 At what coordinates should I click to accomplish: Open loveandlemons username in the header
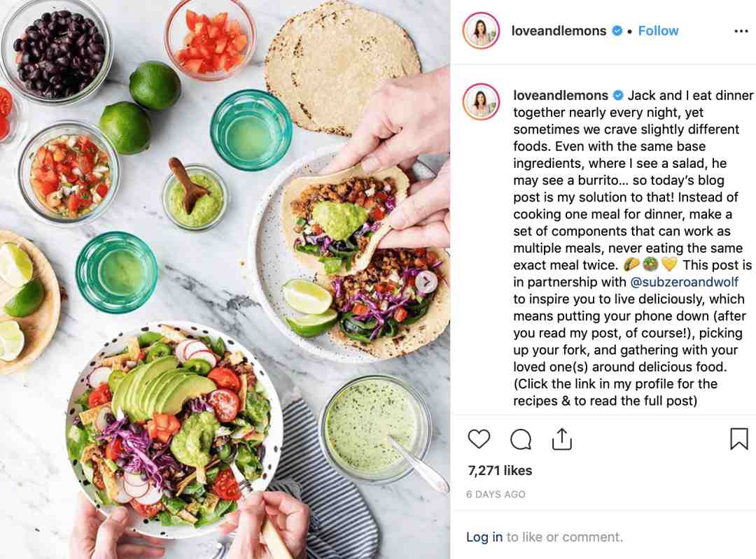click(559, 31)
